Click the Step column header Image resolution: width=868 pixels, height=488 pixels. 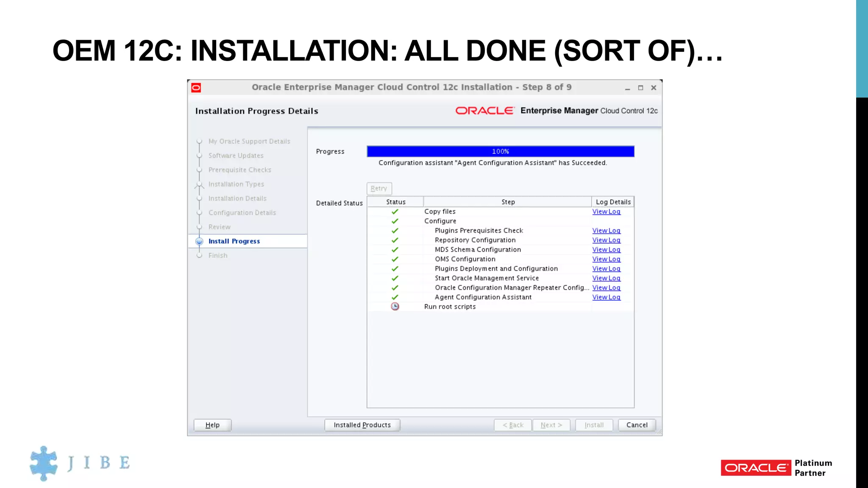click(508, 202)
